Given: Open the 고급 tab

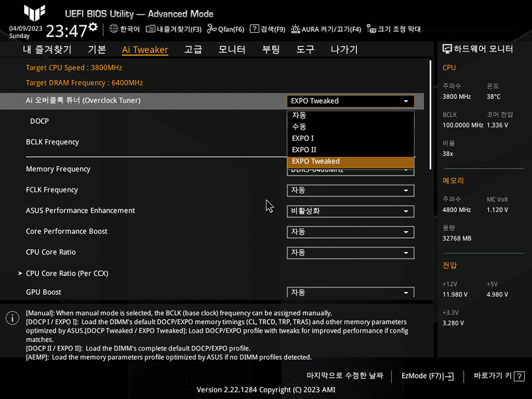Looking at the screenshot, I should coord(193,50).
